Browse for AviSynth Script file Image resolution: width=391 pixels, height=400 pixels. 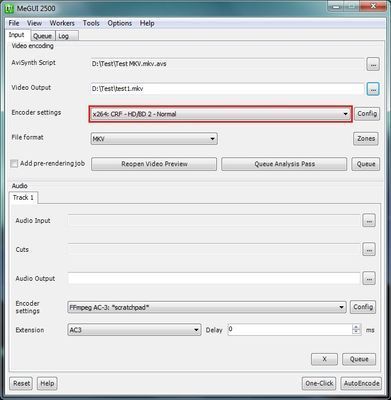click(x=373, y=64)
